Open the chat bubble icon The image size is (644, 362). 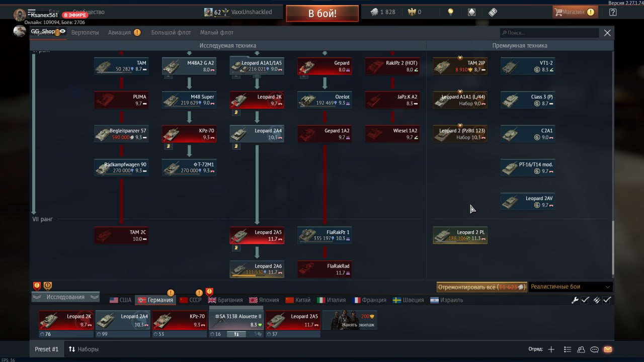click(x=594, y=349)
